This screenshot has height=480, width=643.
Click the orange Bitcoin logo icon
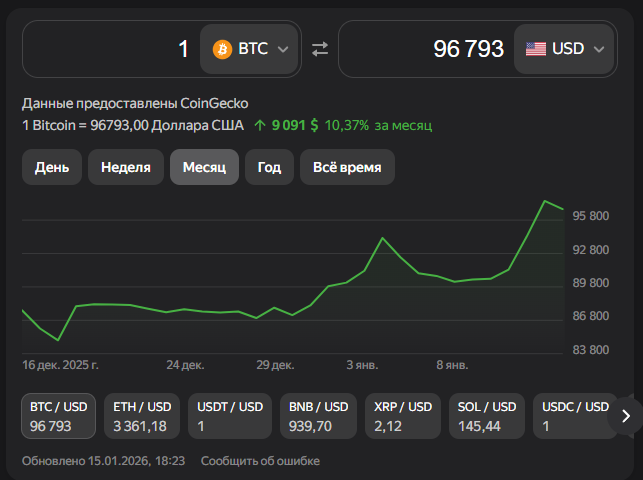(x=222, y=48)
